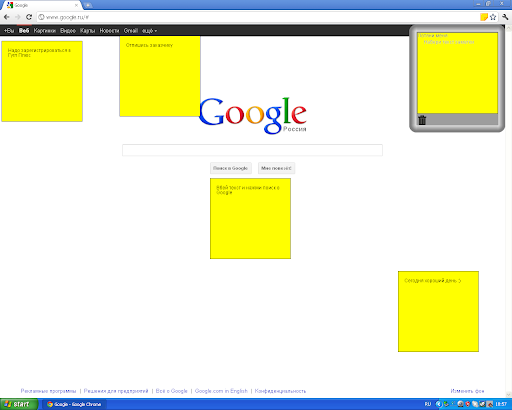The width and height of the screenshot is (512, 410).
Task: Click the browser forward arrow
Action: tap(18, 17)
